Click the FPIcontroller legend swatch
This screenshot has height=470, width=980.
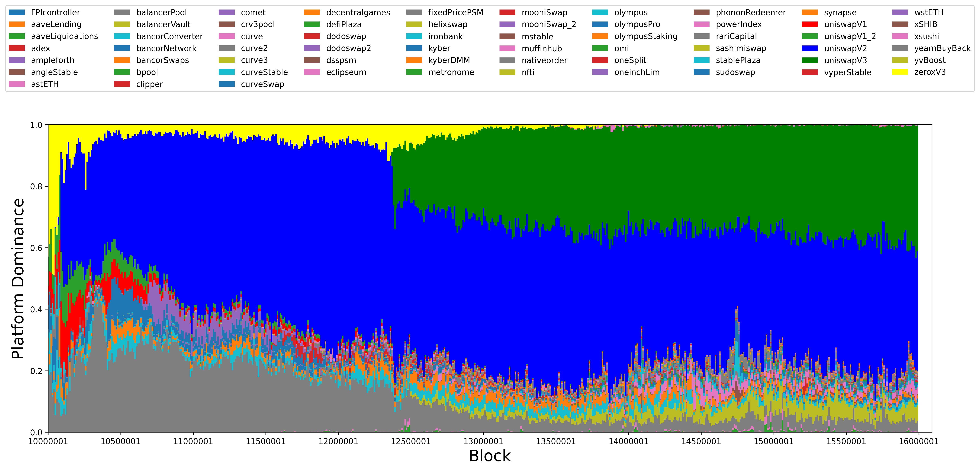(17, 13)
